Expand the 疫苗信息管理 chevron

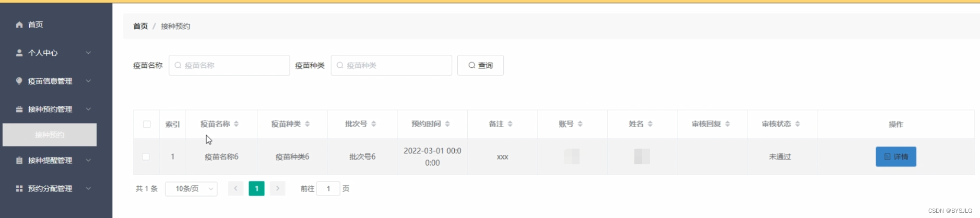click(x=88, y=81)
